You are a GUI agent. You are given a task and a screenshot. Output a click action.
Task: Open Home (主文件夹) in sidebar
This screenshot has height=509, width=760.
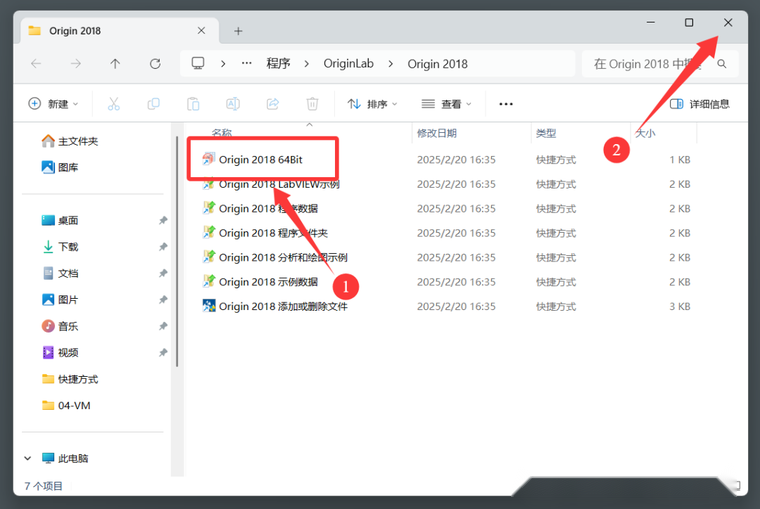(x=69, y=141)
